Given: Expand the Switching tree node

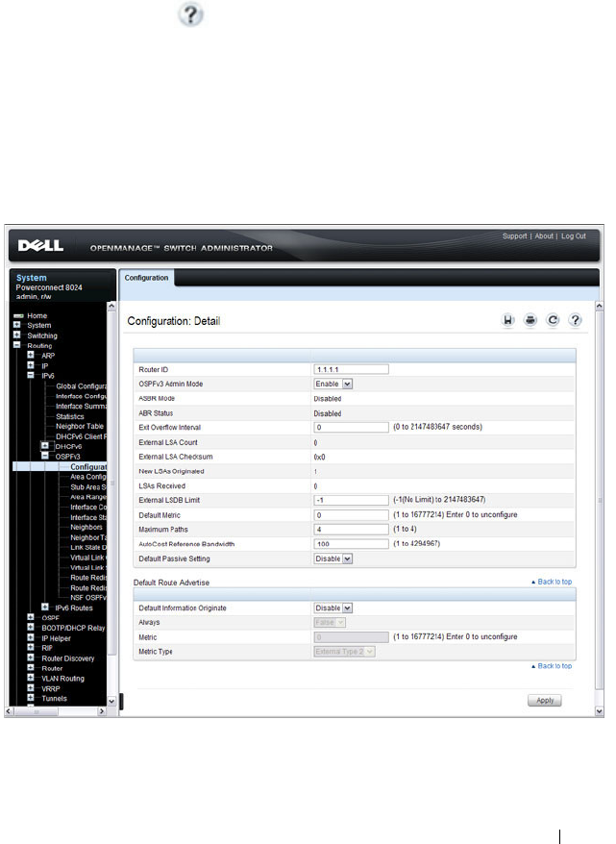Looking at the screenshot, I should [16, 335].
